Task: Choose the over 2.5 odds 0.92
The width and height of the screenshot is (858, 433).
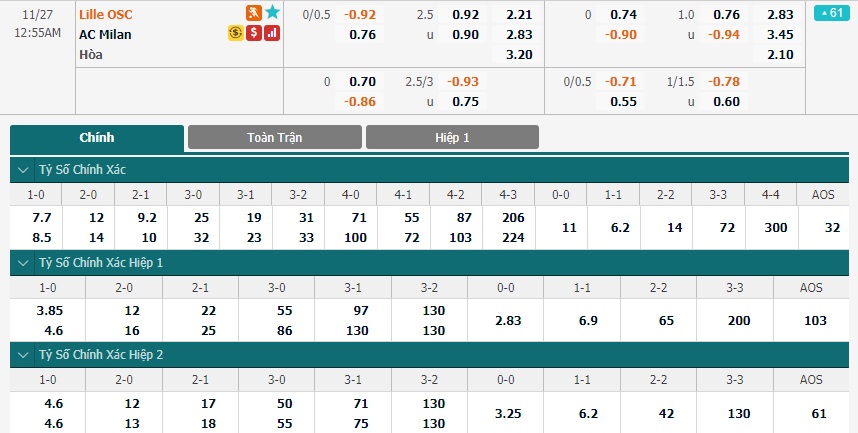Action: click(x=466, y=15)
